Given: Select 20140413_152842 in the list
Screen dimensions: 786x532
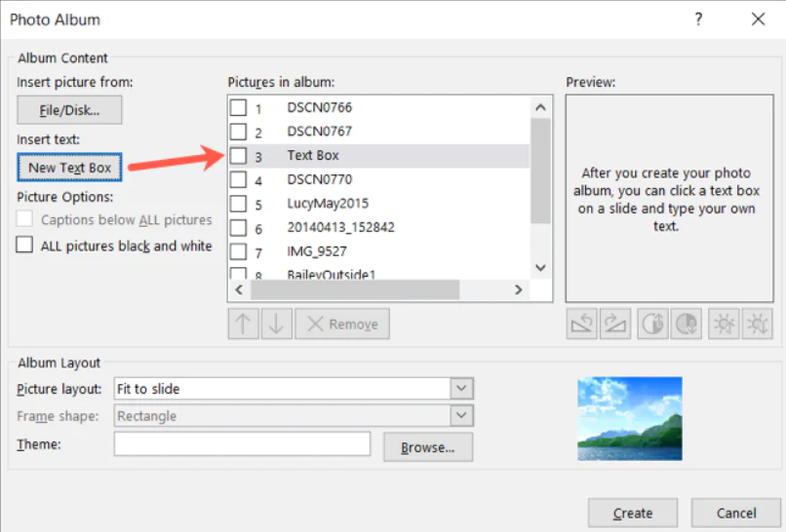Looking at the screenshot, I should [x=341, y=227].
